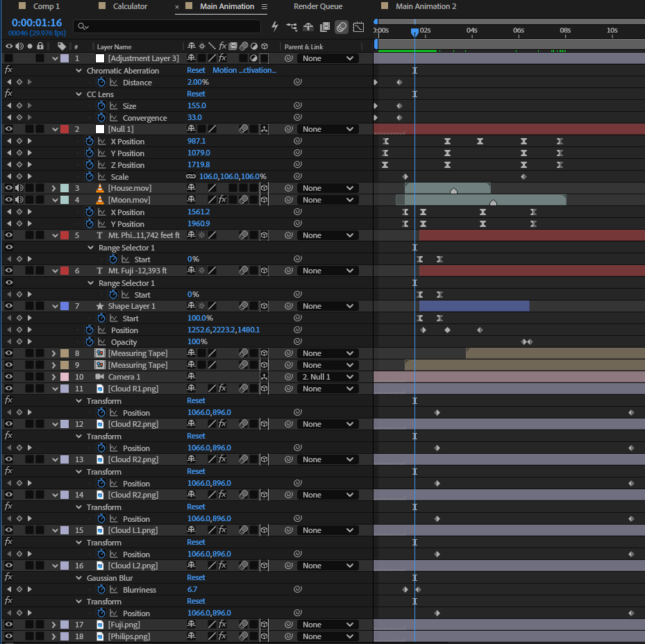This screenshot has width=645, height=644.
Task: Open parent dropdown for Moon.mov
Action: 328,200
